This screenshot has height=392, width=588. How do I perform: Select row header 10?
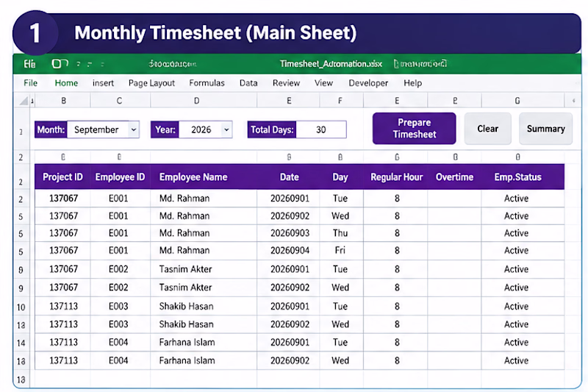point(21,307)
